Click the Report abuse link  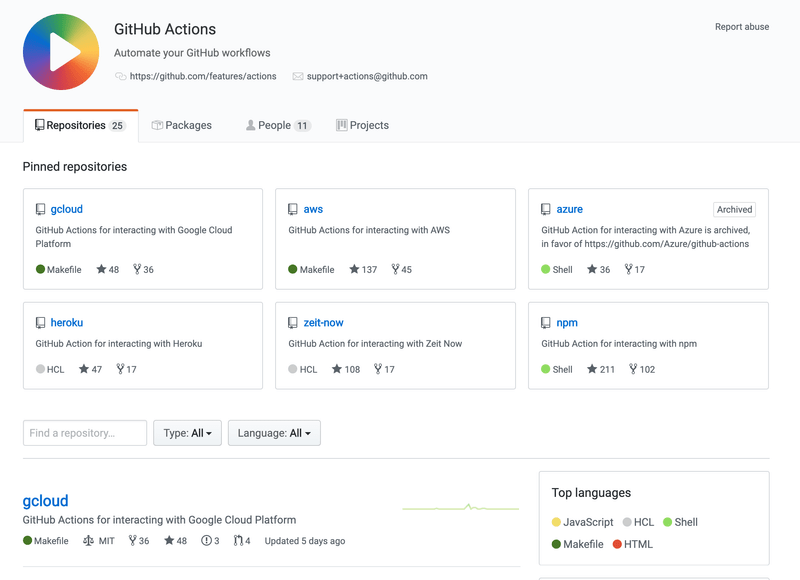[741, 27]
